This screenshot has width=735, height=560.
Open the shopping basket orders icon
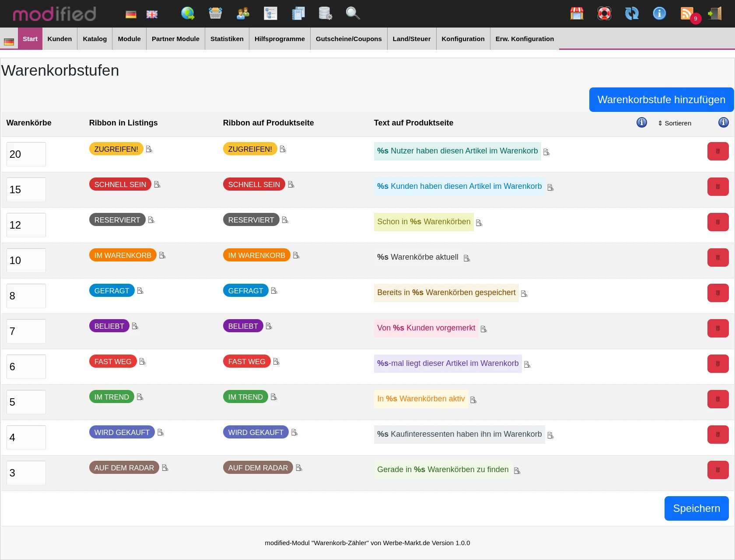click(x=215, y=14)
